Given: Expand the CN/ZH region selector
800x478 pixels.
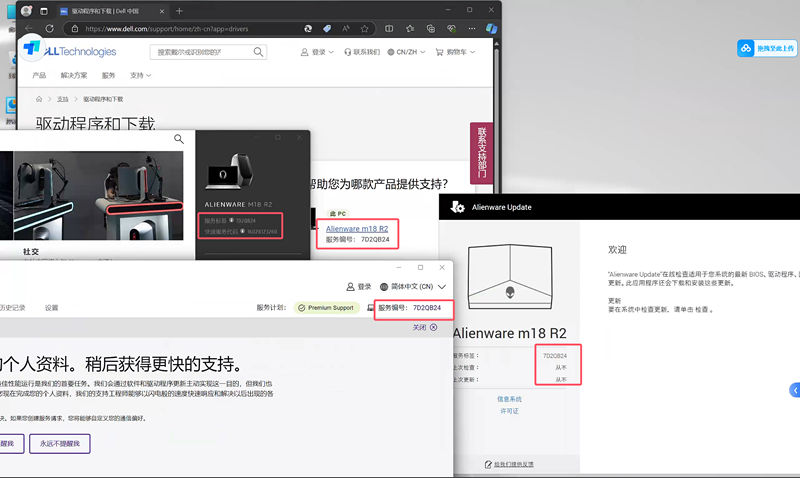Looking at the screenshot, I should [x=406, y=52].
